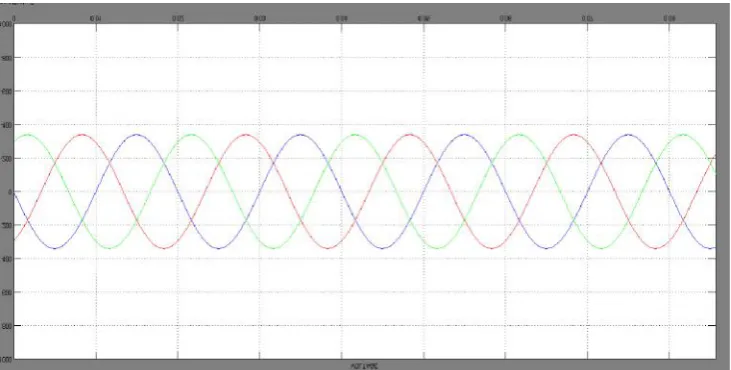Click the 0 label on the vertical axis
This screenshot has width=731, height=370.
(10, 192)
